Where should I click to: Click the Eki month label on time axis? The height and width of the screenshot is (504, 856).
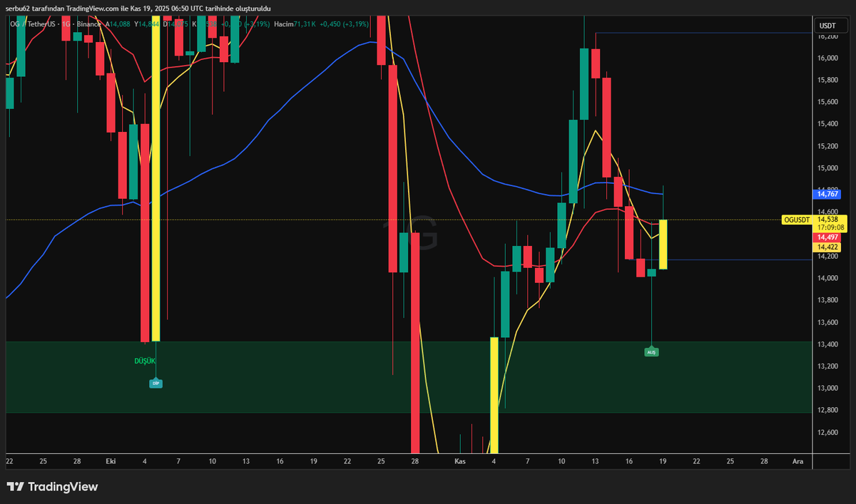[x=111, y=461]
